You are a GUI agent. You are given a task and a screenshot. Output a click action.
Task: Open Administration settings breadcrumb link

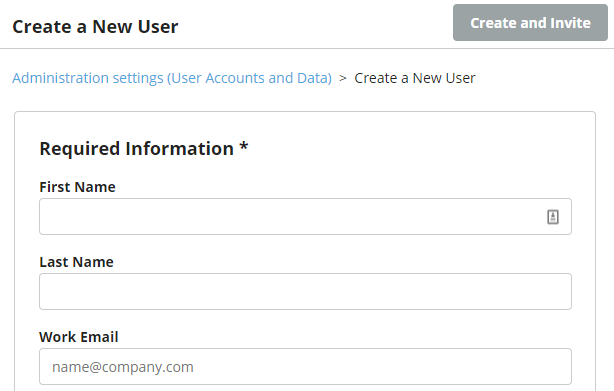pos(172,78)
